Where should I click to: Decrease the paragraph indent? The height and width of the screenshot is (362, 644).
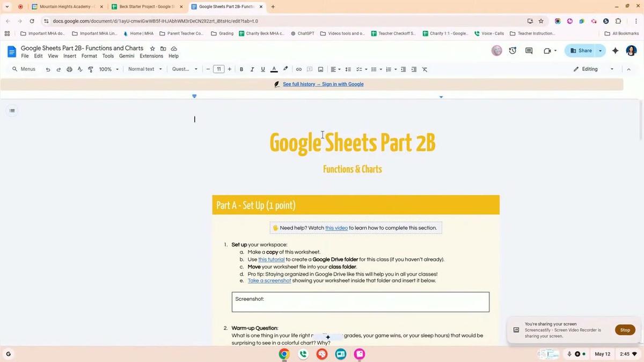point(404,69)
